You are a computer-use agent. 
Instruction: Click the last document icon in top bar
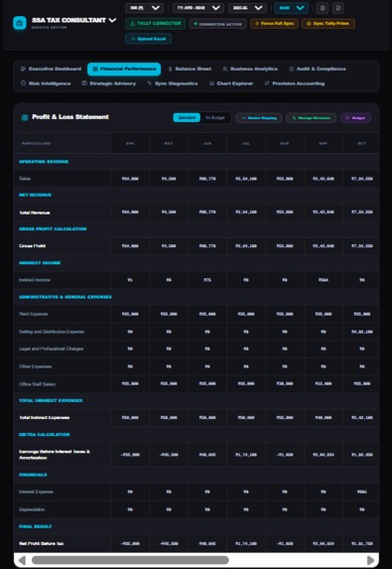(338, 8)
